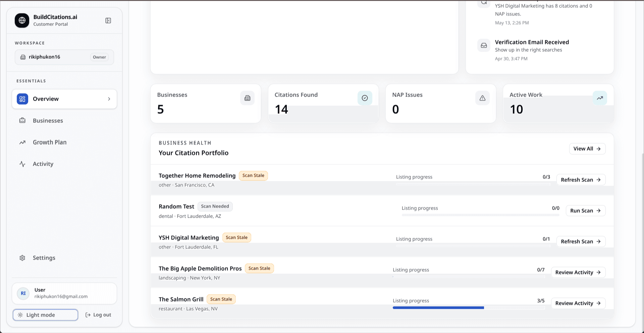The height and width of the screenshot is (333, 644).
Task: Click the Owner role badge
Action: click(x=99, y=57)
